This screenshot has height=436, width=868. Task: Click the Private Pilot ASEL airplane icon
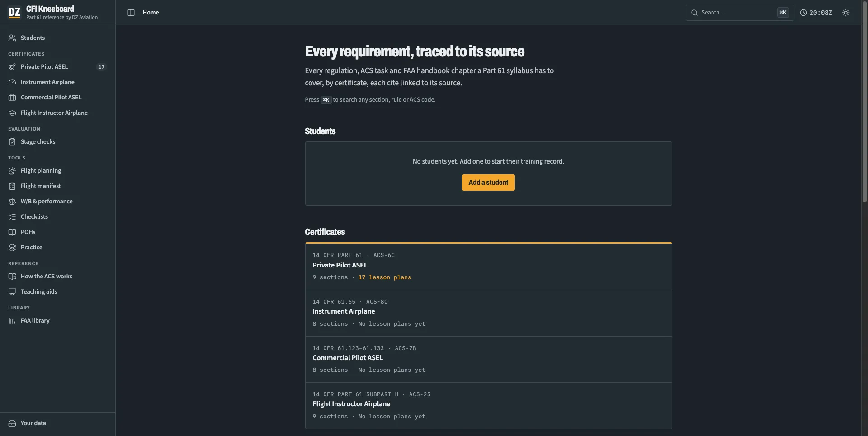12,67
